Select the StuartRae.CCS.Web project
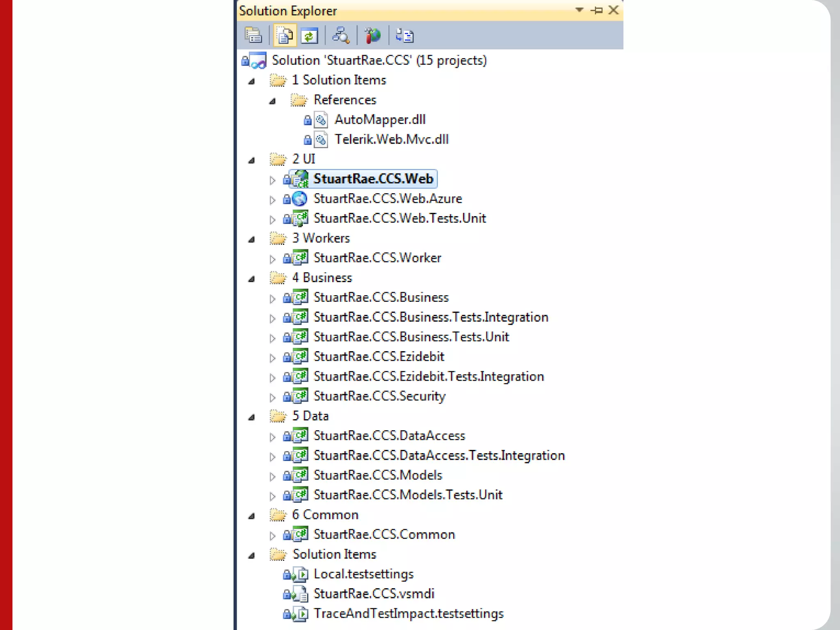840x630 pixels. (373, 179)
